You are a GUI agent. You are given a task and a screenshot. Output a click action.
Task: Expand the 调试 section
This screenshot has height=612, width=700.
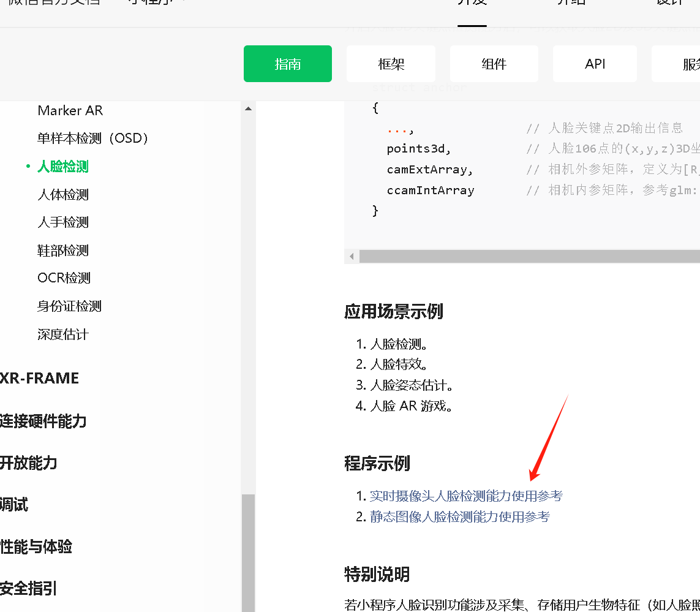[x=14, y=505]
